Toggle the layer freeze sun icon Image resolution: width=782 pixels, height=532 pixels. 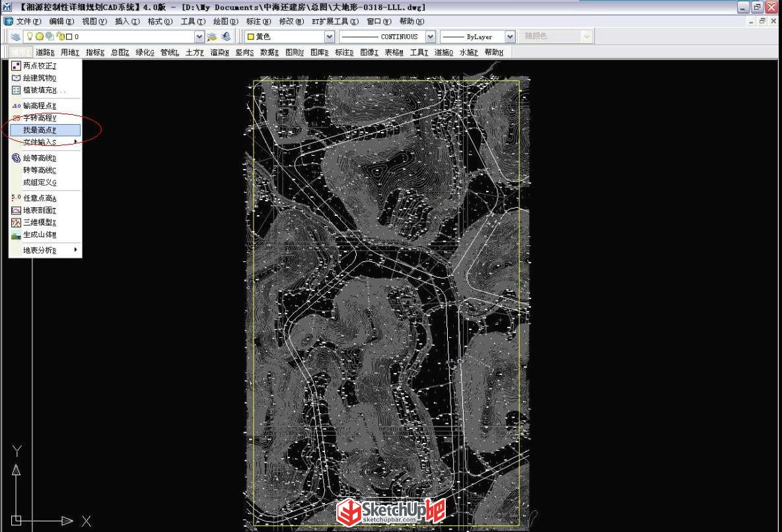pos(40,36)
